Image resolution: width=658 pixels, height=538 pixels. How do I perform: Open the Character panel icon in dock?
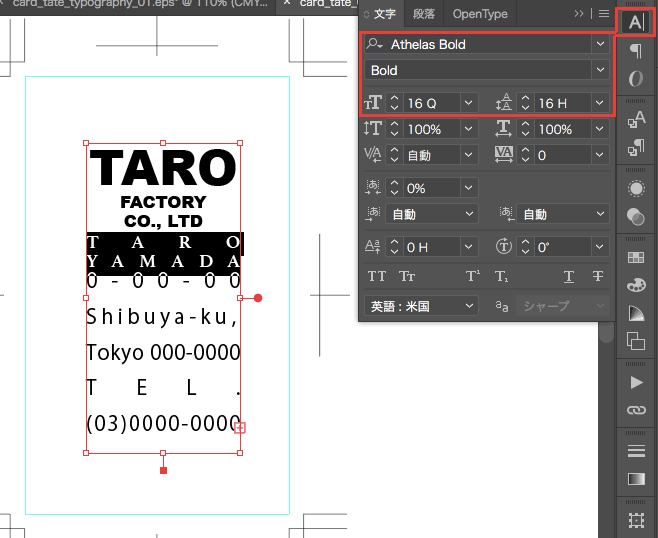[x=636, y=21]
